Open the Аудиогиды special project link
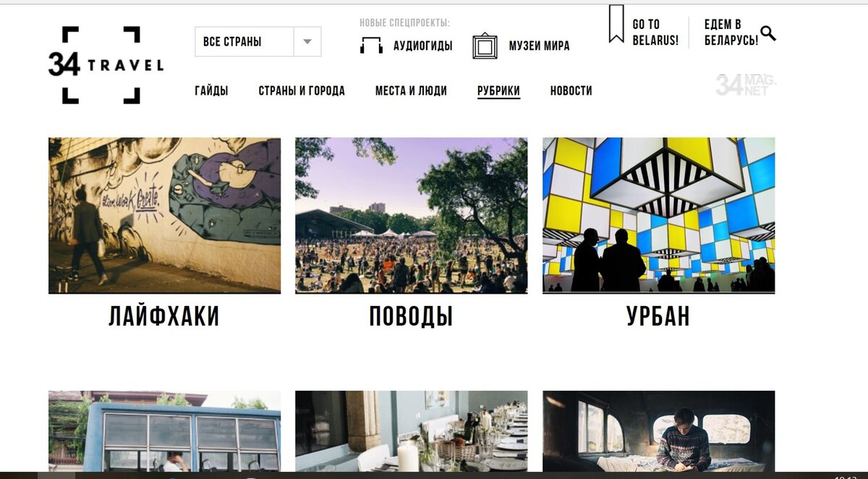This screenshot has width=868, height=479. pyautogui.click(x=423, y=46)
